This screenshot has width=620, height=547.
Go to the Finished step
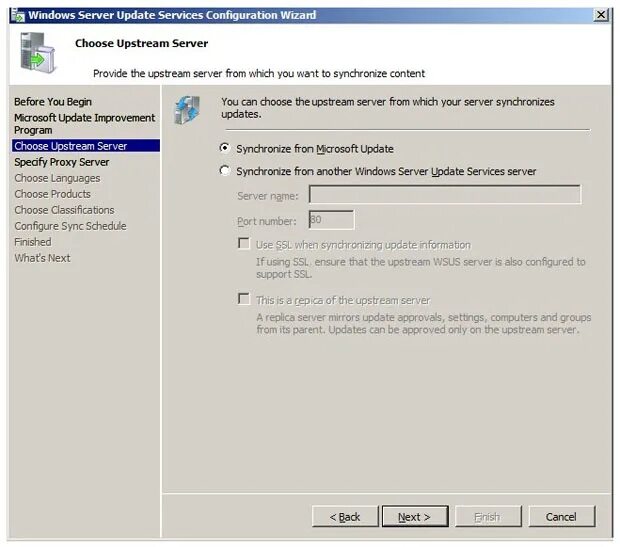click(33, 242)
